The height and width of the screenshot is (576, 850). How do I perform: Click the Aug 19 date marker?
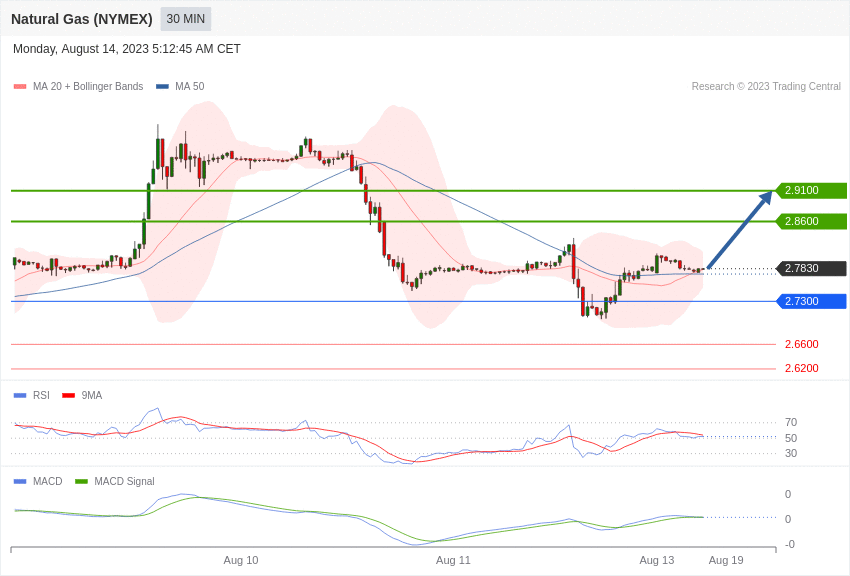pos(726,560)
